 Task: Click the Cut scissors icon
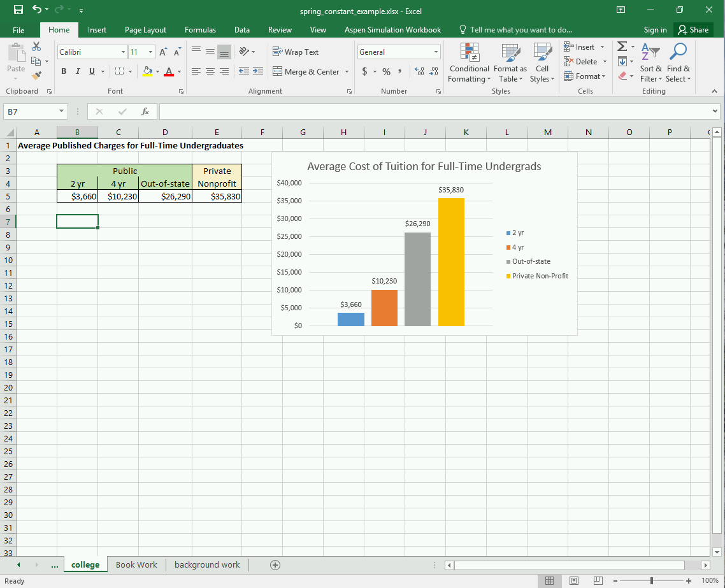click(x=36, y=47)
